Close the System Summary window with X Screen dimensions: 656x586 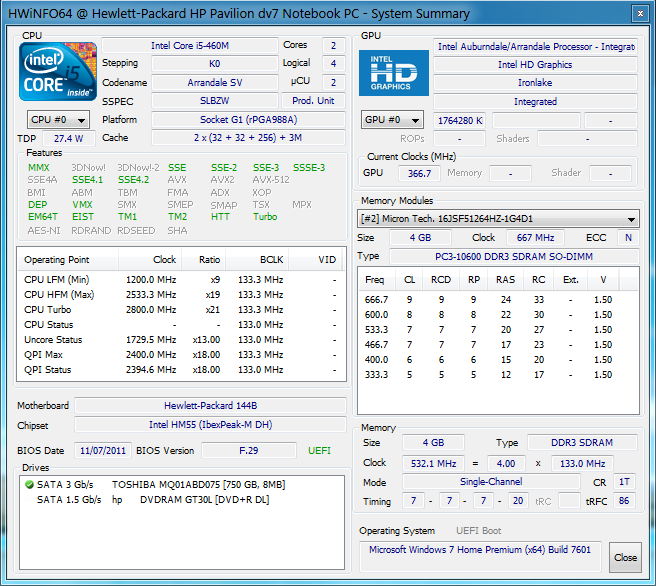coord(640,14)
